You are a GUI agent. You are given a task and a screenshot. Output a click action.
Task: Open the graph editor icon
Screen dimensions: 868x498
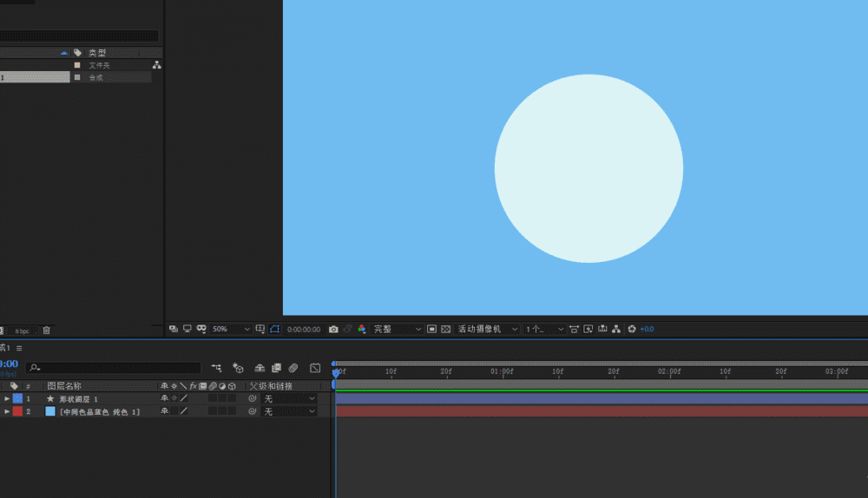315,368
